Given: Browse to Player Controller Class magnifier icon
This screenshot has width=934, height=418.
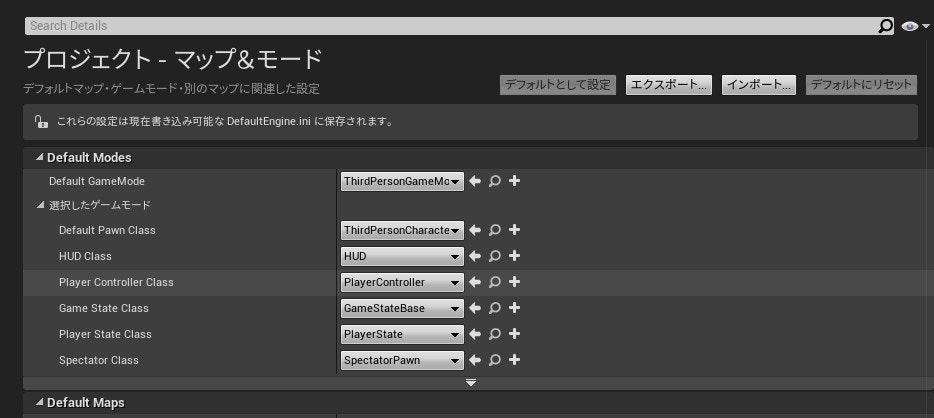Looking at the screenshot, I should coord(494,282).
